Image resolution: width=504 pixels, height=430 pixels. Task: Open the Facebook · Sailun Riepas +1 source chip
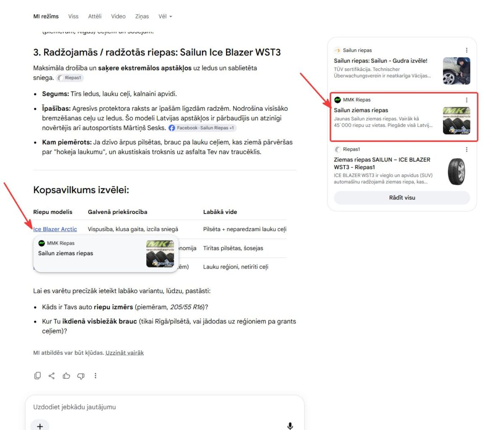click(202, 128)
